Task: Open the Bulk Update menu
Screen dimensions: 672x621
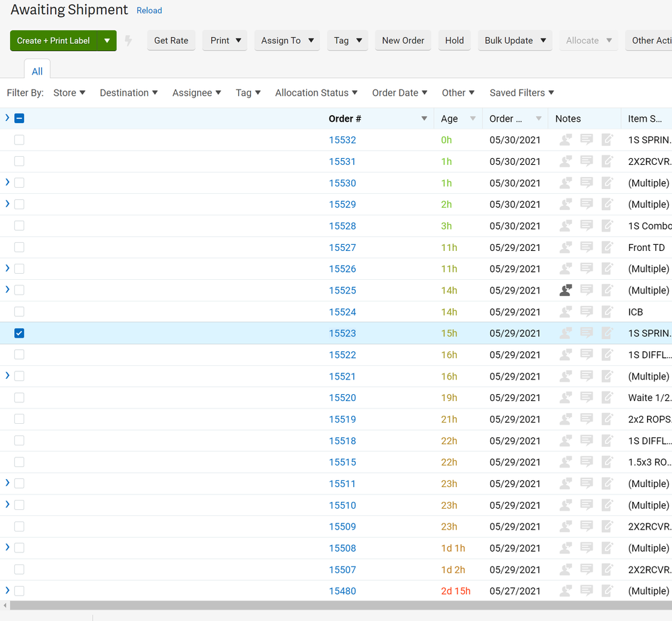Action: [x=515, y=40]
